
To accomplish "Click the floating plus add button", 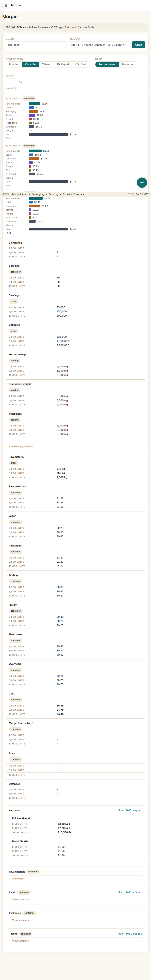I will [142, 183].
